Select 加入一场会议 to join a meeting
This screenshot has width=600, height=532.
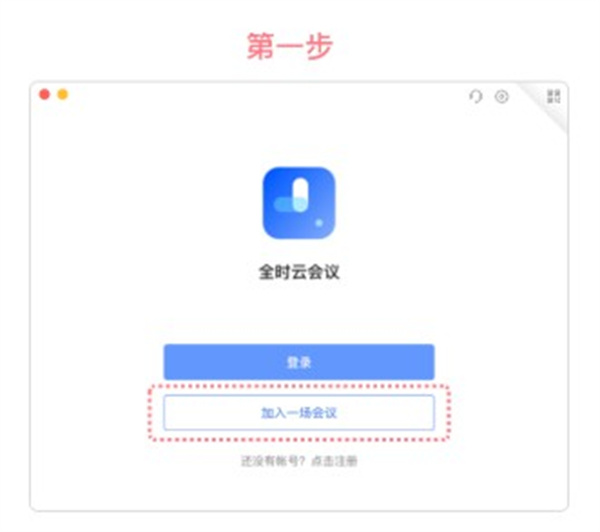click(299, 413)
